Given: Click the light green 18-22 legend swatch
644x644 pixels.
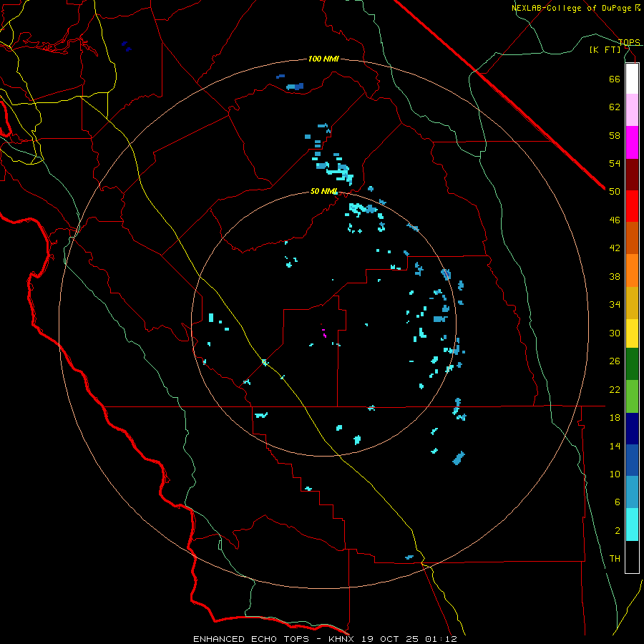Looking at the screenshot, I should pos(632,396).
